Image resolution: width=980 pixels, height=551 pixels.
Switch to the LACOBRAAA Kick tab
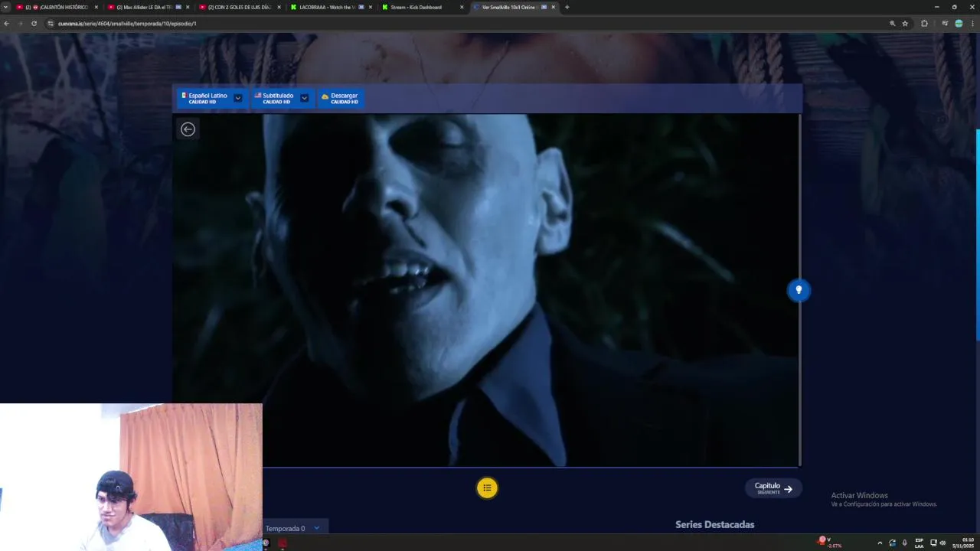332,7
